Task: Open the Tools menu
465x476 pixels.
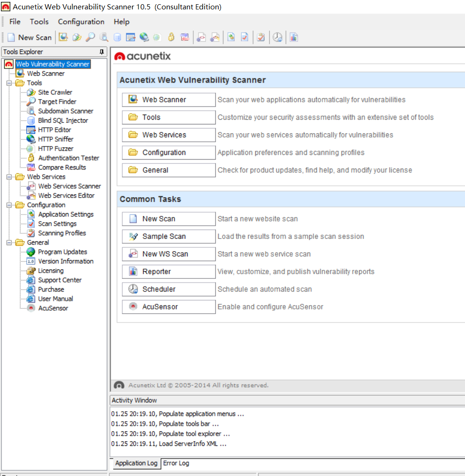Action: [x=39, y=22]
